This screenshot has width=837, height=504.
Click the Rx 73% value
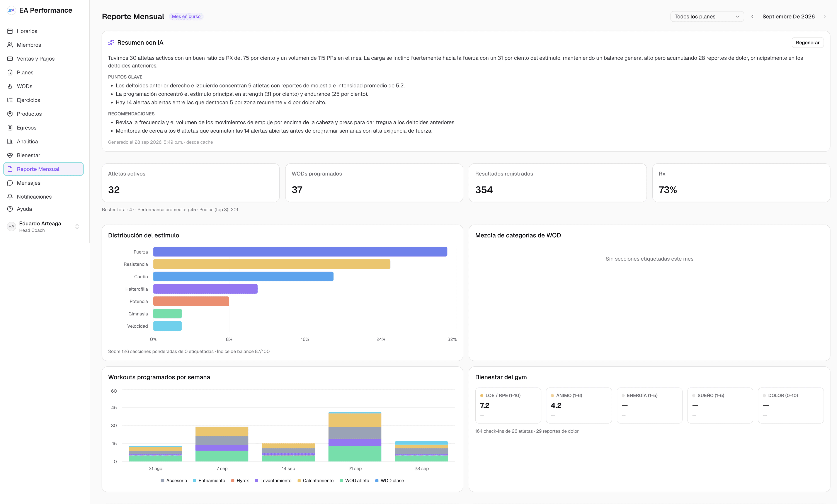point(668,190)
